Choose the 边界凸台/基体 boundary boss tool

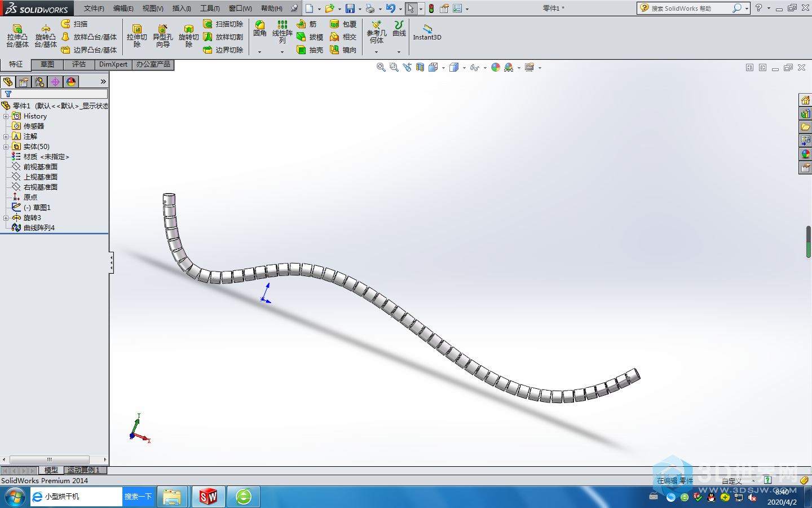click(89, 50)
